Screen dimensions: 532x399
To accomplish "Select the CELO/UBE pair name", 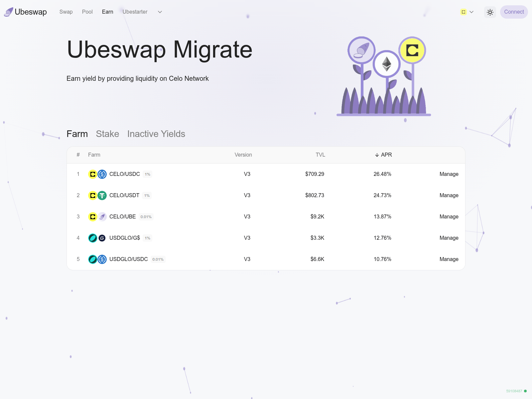I will [x=122, y=216].
